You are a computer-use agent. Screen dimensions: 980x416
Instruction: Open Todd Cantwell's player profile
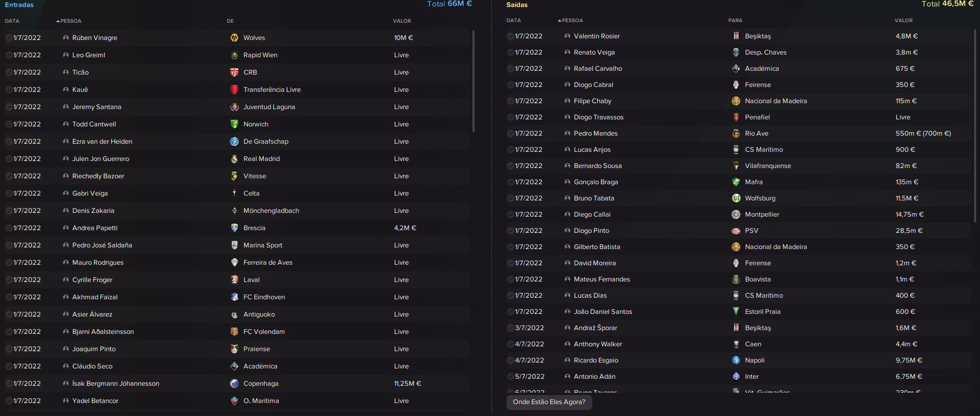click(94, 124)
